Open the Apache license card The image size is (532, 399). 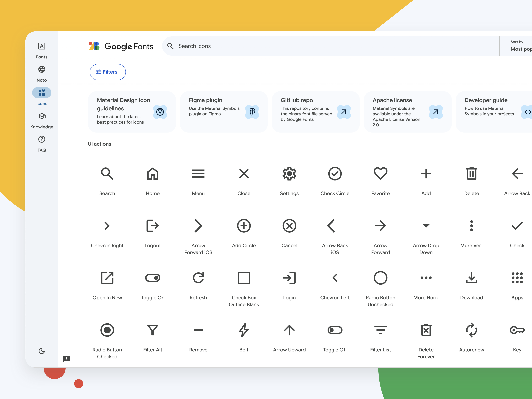(x=407, y=112)
